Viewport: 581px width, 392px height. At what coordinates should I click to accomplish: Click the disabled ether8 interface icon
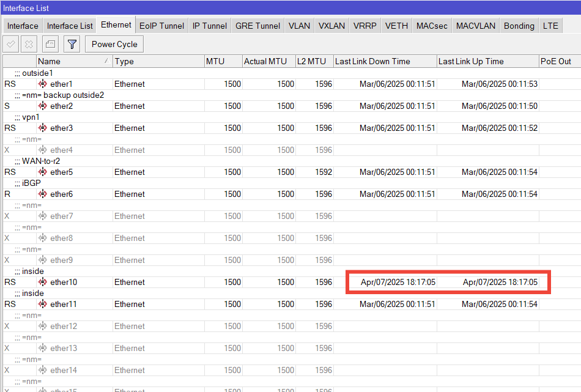pyautogui.click(x=43, y=238)
